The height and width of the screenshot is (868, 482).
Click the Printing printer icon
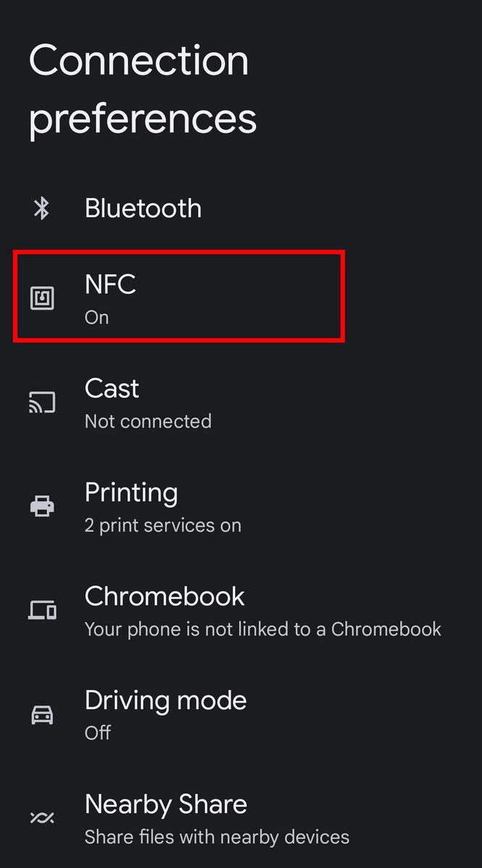click(x=42, y=506)
